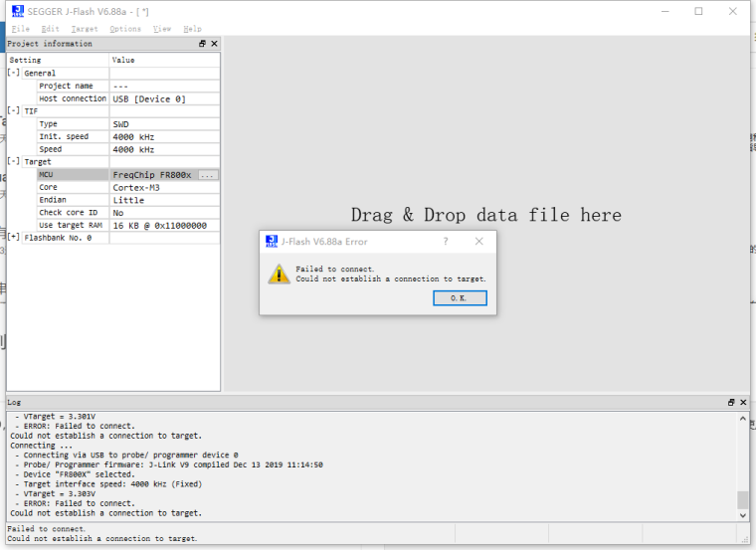756x550 pixels.
Task: Click the Setting column header
Action: [58, 60]
